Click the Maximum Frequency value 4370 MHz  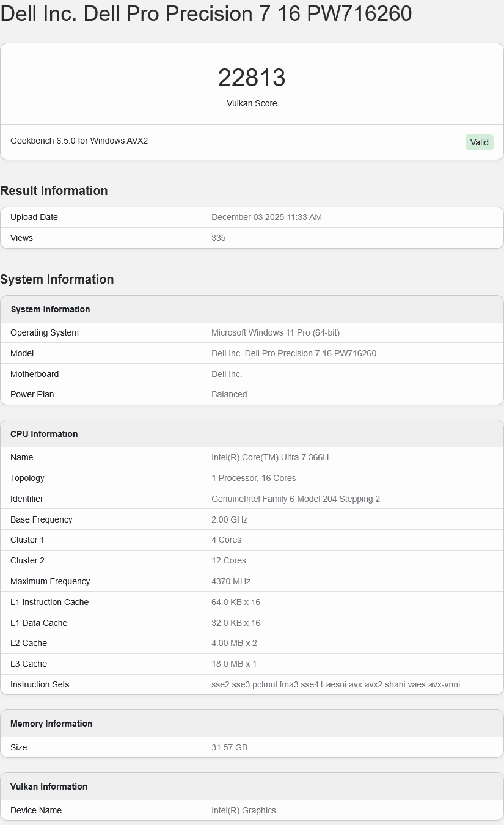click(231, 582)
